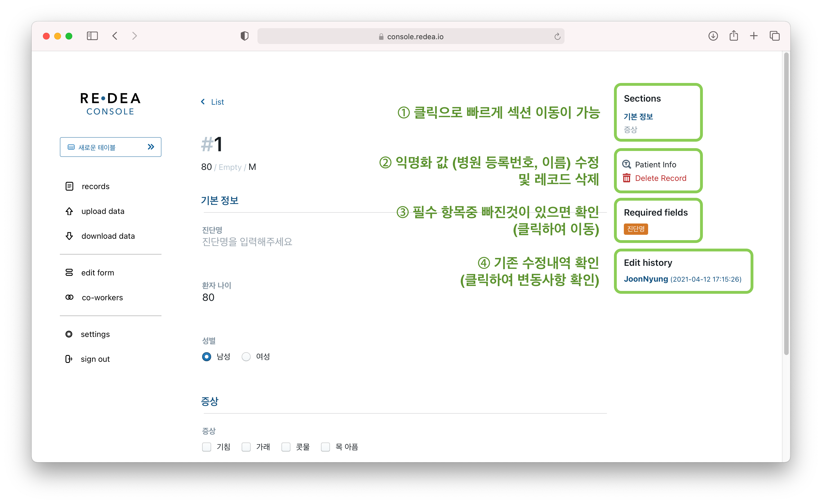Expand the 새로운 테이블 table selector
The image size is (822, 504).
110,147
